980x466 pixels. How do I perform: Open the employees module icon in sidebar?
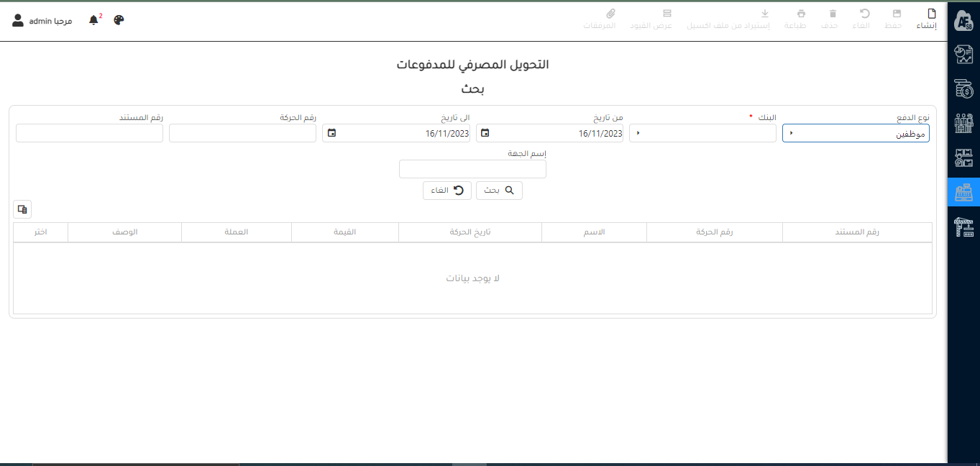tap(963, 124)
